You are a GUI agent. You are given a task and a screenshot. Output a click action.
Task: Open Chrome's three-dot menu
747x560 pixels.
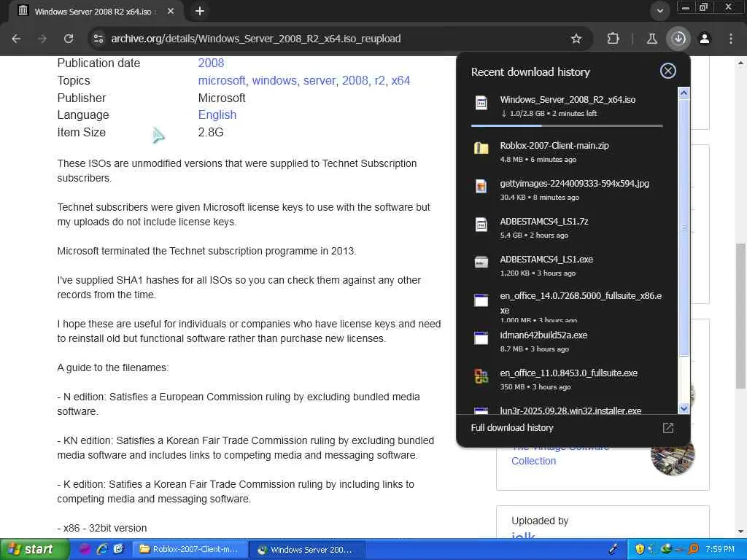[x=731, y=39]
